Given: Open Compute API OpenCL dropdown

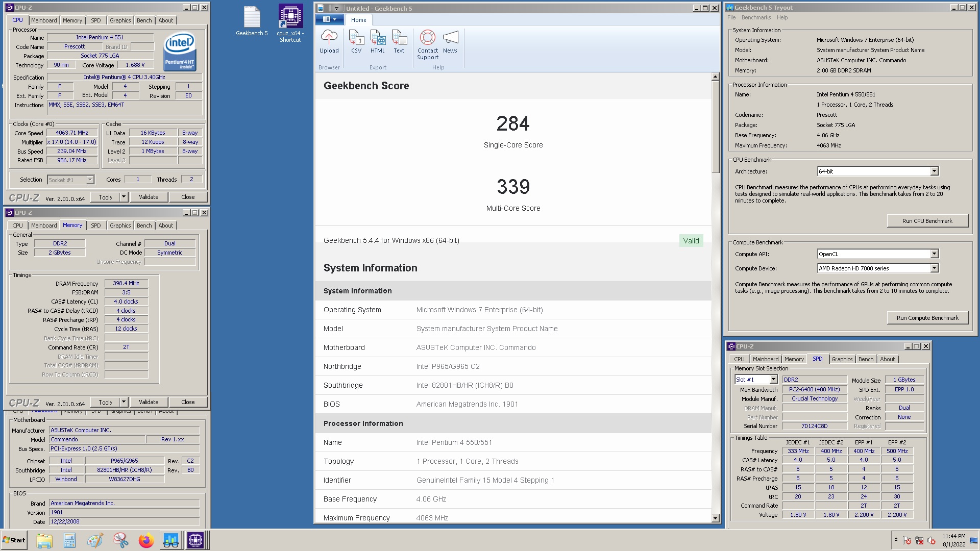Looking at the screenshot, I should (x=934, y=254).
